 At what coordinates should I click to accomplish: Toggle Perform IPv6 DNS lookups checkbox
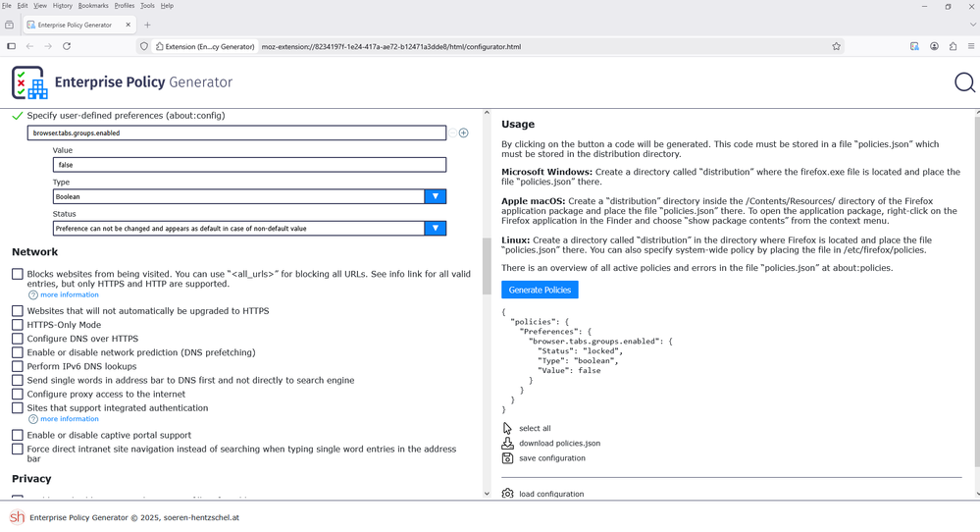point(18,366)
